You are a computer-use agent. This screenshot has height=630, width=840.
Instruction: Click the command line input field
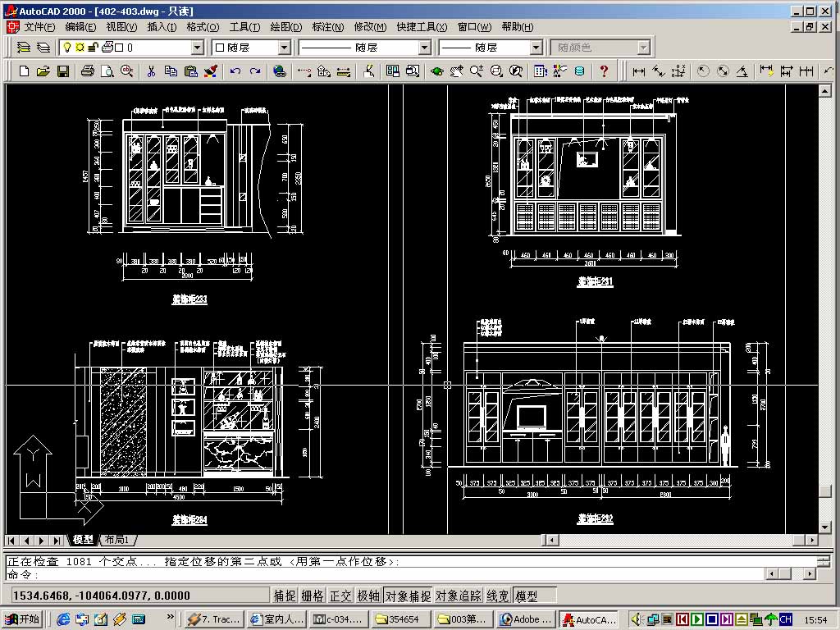pyautogui.click(x=384, y=574)
